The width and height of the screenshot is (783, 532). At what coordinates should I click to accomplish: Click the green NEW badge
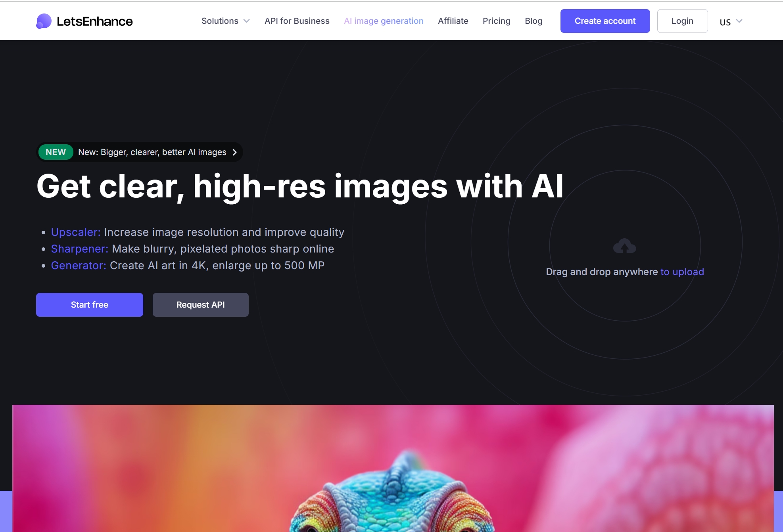point(56,152)
